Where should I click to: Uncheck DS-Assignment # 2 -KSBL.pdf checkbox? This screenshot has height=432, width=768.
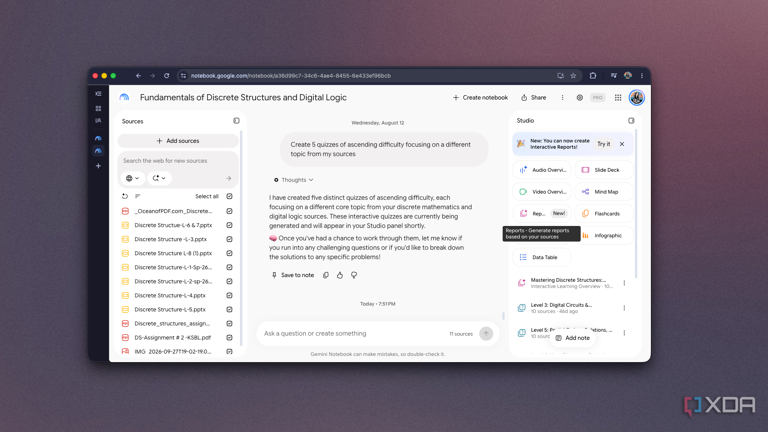coord(229,337)
